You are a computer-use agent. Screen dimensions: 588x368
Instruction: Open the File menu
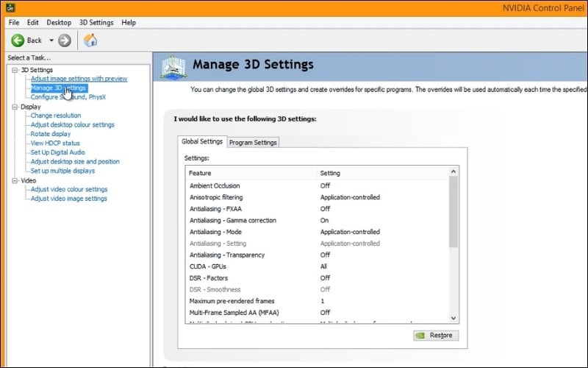coord(14,23)
